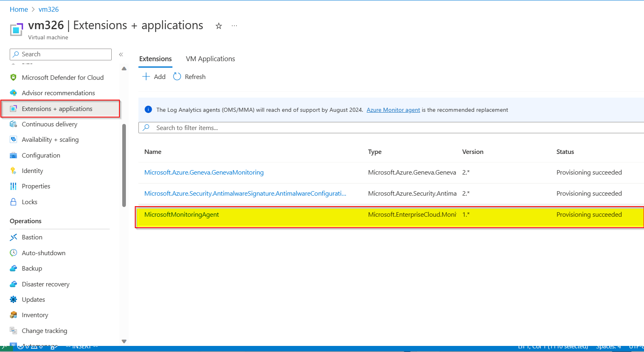The width and height of the screenshot is (644, 352).
Task: Open Advisor recommendations menu item
Action: click(x=58, y=93)
